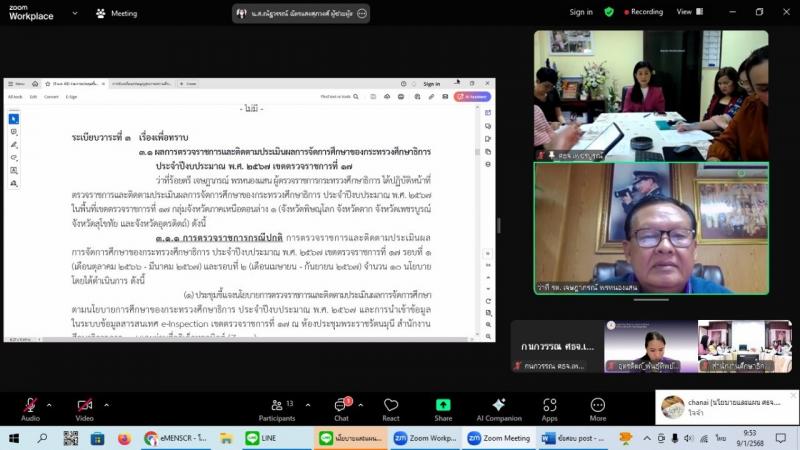This screenshot has height=450, width=800.
Task: Click the active speaker video tile with glasses
Action: 651,229
